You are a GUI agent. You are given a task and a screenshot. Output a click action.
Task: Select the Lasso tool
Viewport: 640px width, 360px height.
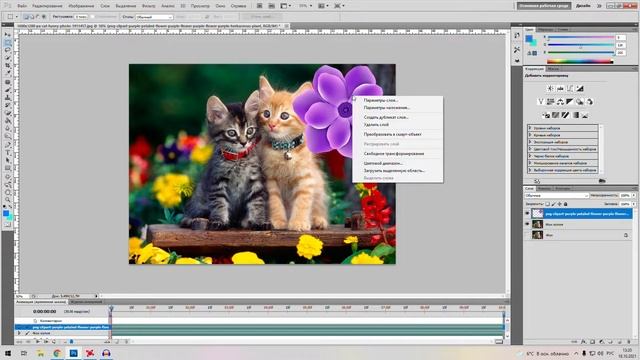[7, 50]
